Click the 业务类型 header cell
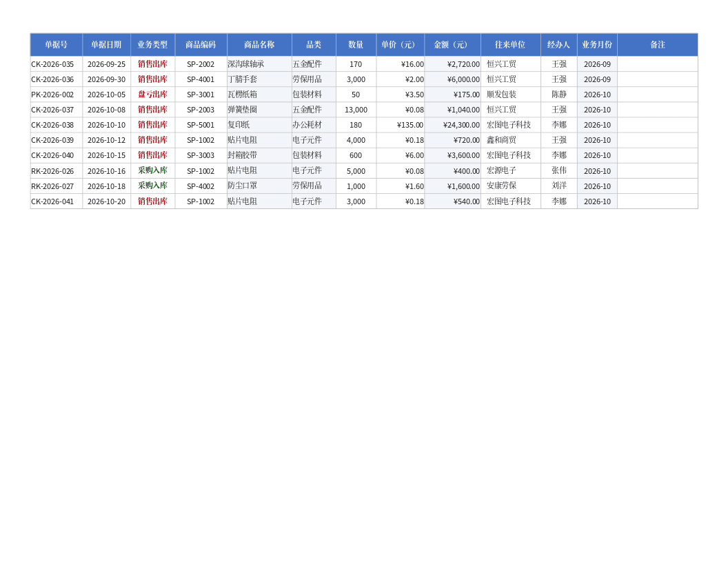 (x=153, y=45)
